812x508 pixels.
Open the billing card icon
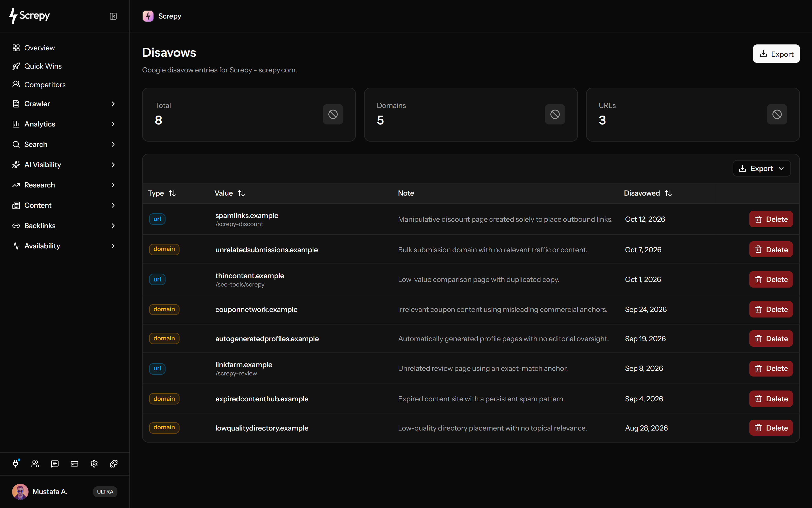75,464
